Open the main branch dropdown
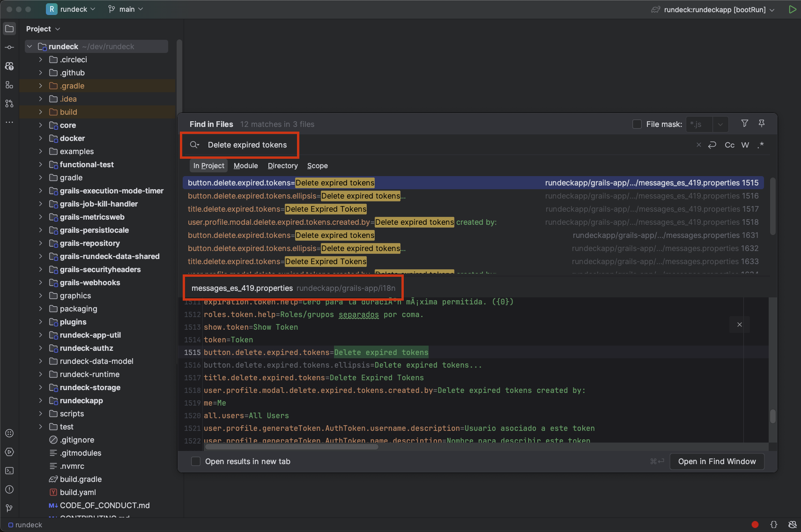The image size is (801, 532). coord(126,9)
